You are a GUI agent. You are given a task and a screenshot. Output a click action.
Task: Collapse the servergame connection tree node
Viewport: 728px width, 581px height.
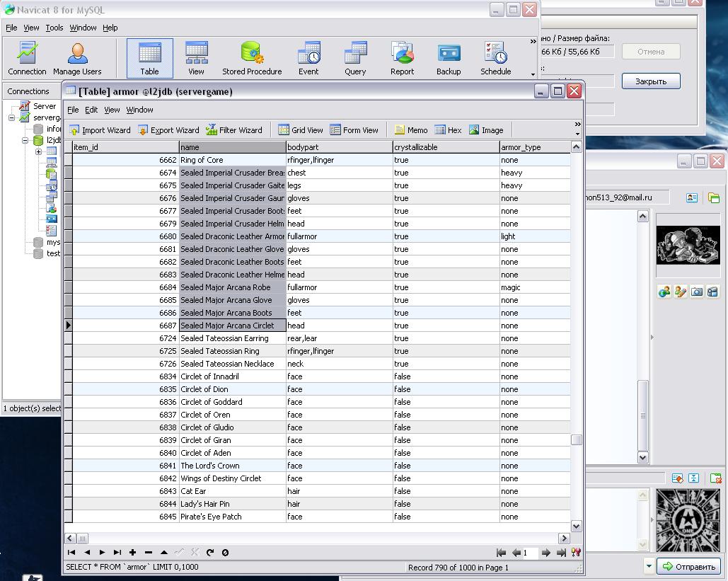coord(11,117)
